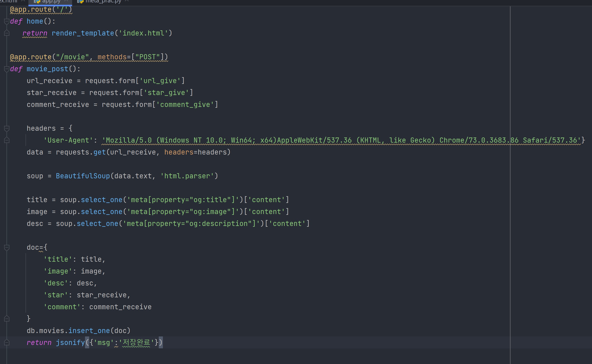Close the app.py tab
This screenshot has width=592, height=364.
click(x=66, y=1)
